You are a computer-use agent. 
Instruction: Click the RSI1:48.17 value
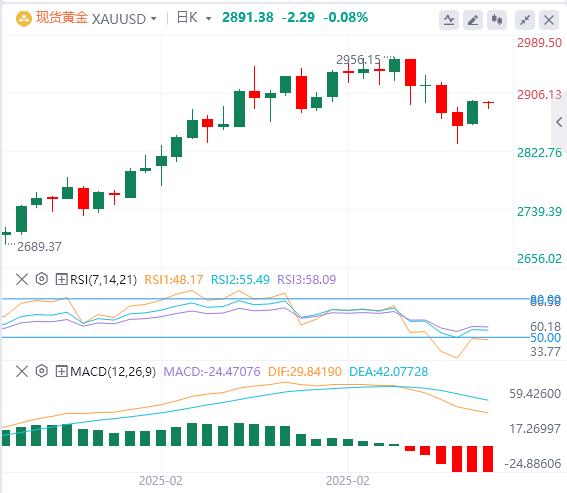(x=174, y=280)
